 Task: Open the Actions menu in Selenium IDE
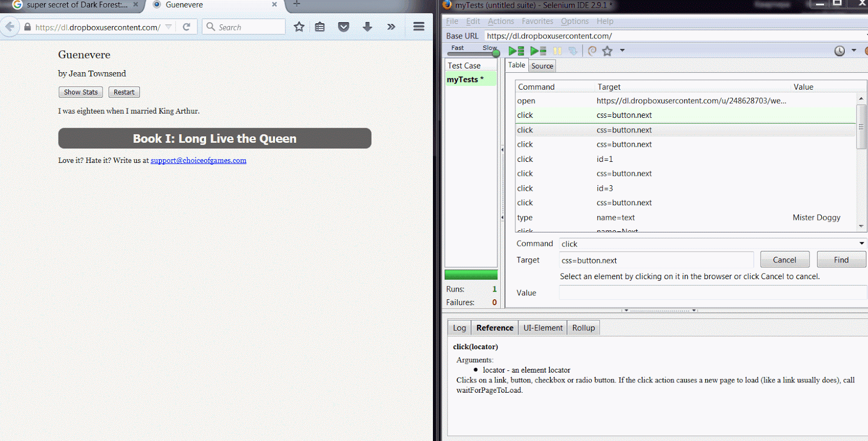(501, 21)
